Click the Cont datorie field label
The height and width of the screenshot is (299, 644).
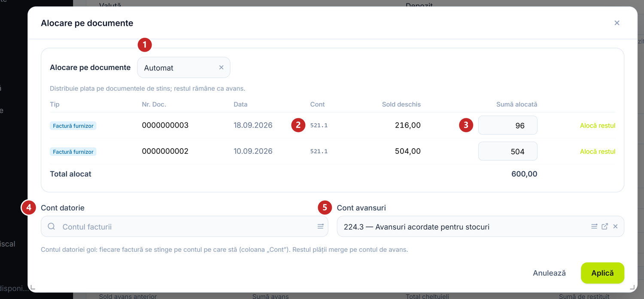[63, 208]
